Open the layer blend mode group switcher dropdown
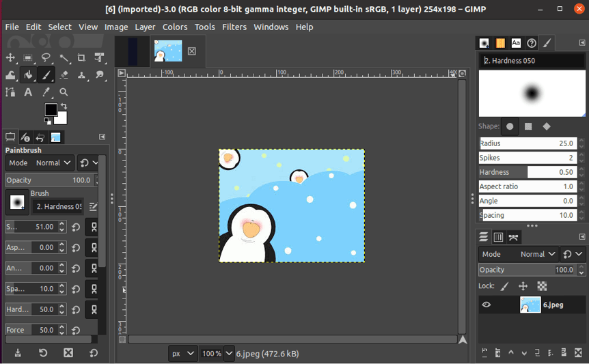The width and height of the screenshot is (589, 364). (573, 254)
